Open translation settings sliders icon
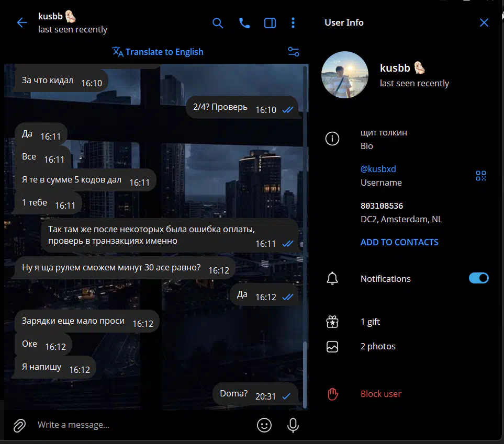The width and height of the screenshot is (504, 444). point(294,52)
